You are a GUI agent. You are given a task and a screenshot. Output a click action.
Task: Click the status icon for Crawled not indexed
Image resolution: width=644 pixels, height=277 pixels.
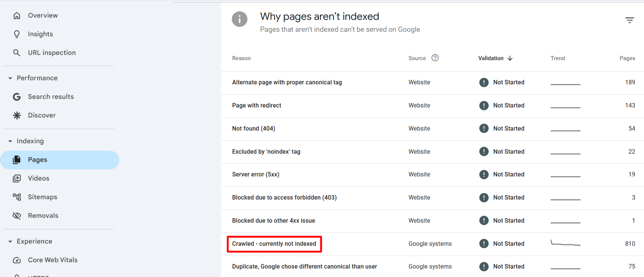coord(484,244)
